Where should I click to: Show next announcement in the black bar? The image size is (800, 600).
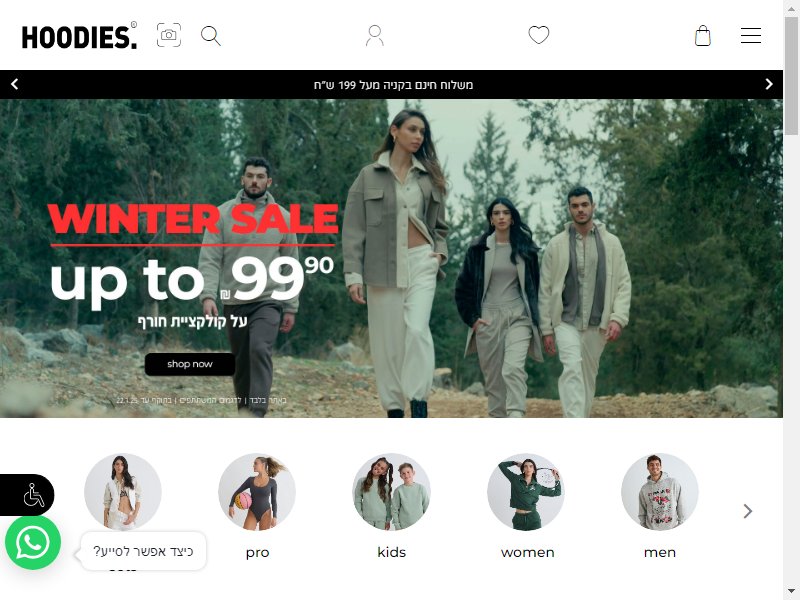[x=769, y=84]
